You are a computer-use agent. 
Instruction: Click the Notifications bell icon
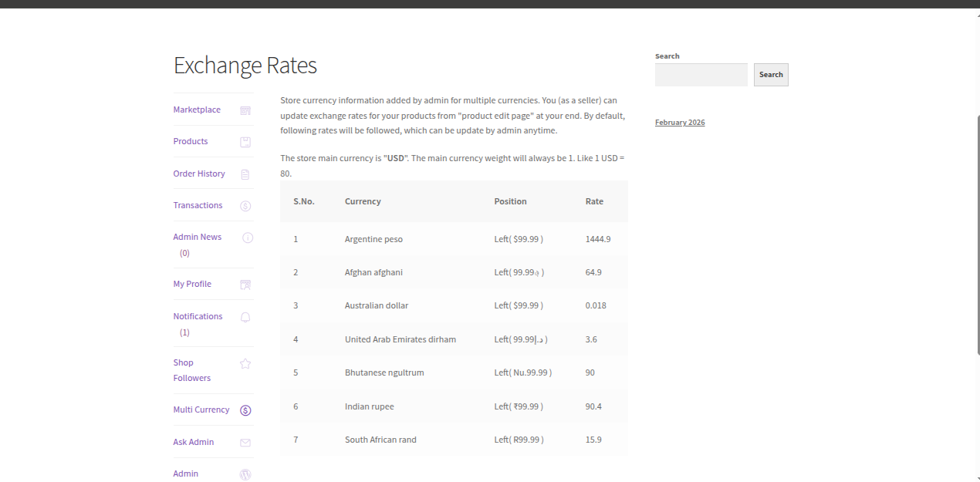point(245,317)
